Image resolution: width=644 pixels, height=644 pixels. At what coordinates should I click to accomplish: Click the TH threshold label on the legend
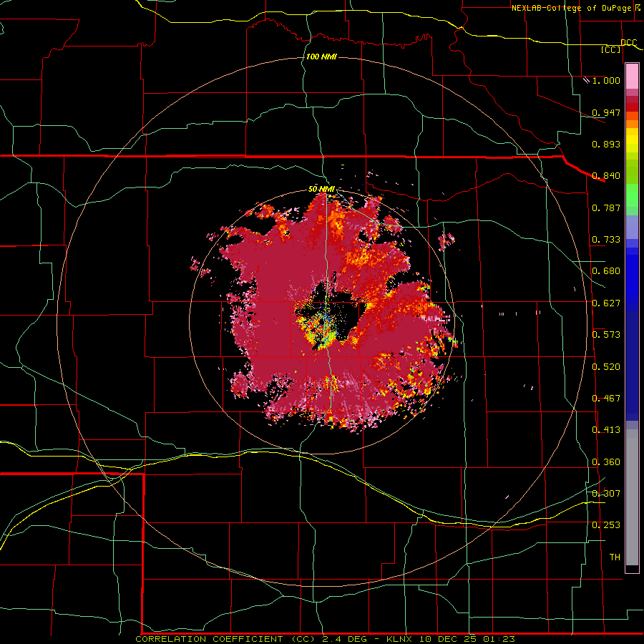click(x=615, y=557)
